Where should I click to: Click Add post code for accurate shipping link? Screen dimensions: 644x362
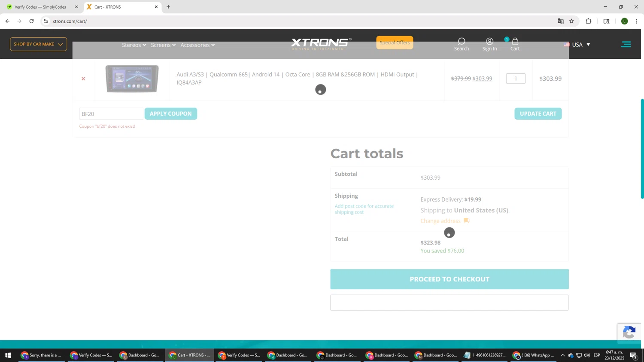(x=364, y=209)
